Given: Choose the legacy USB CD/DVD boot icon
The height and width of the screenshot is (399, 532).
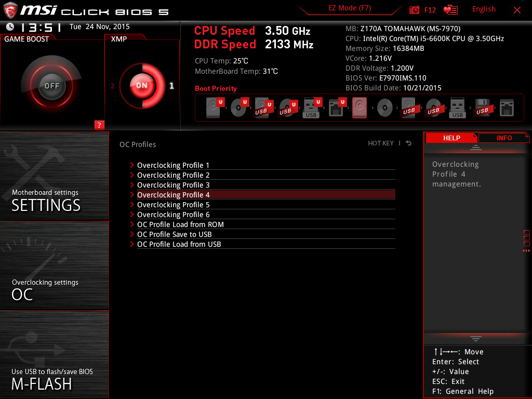Looking at the screenshot, I should (x=433, y=108).
